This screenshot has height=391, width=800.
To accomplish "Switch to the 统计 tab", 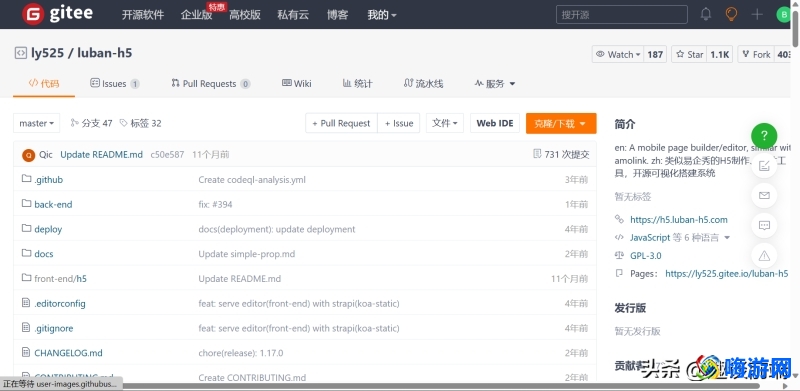I will point(358,83).
